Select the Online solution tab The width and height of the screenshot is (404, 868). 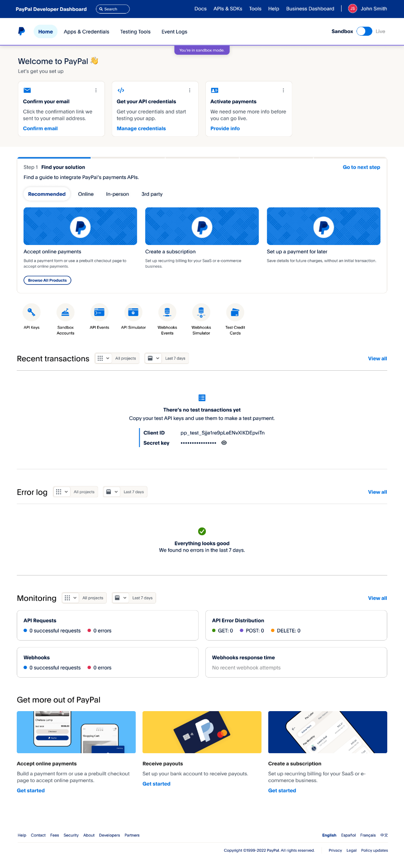point(86,194)
